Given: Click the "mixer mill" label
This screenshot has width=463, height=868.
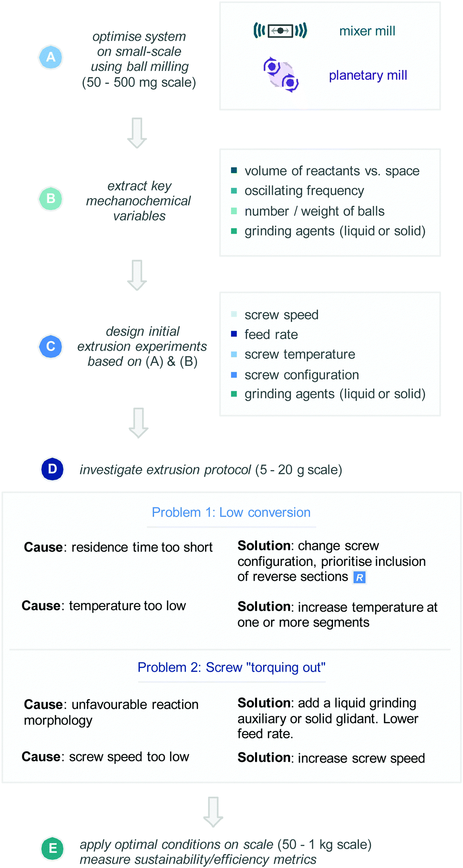Looking at the screenshot, I should click(367, 31).
